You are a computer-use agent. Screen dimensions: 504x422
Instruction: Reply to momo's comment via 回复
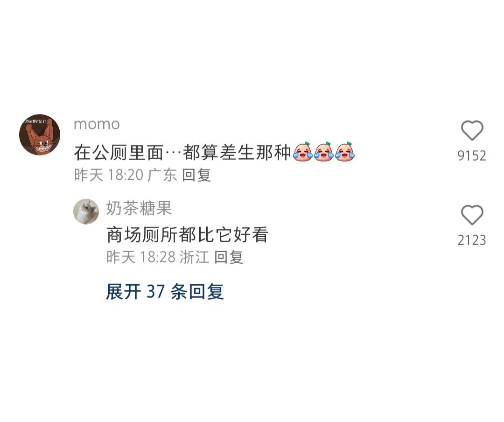(196, 175)
